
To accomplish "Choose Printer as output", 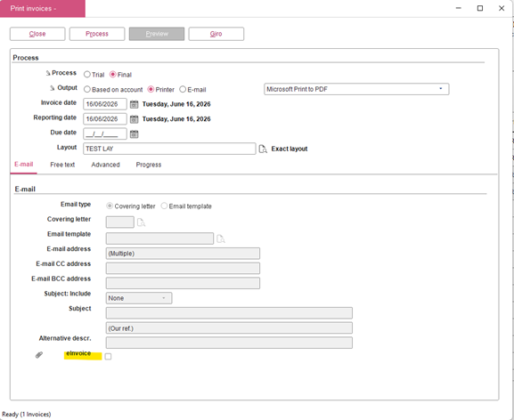I will [151, 89].
